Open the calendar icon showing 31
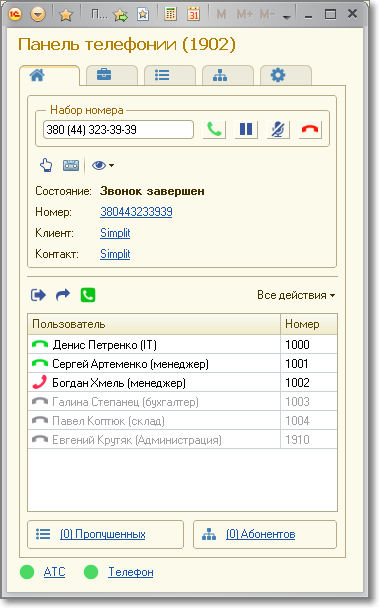 coord(194,14)
